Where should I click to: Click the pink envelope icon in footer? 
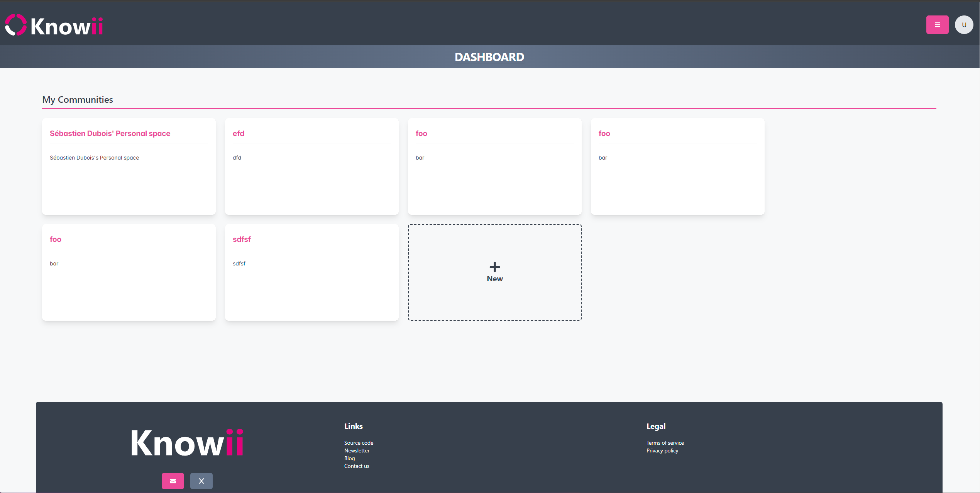173,481
